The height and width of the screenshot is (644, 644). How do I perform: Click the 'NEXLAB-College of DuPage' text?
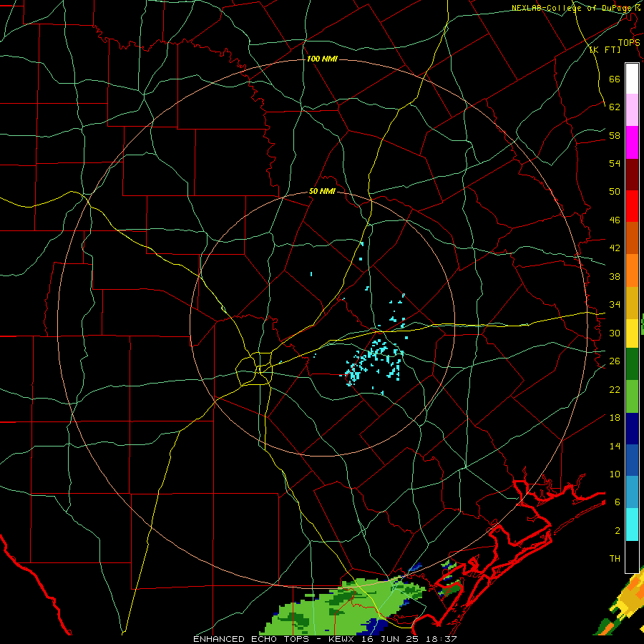[571, 8]
